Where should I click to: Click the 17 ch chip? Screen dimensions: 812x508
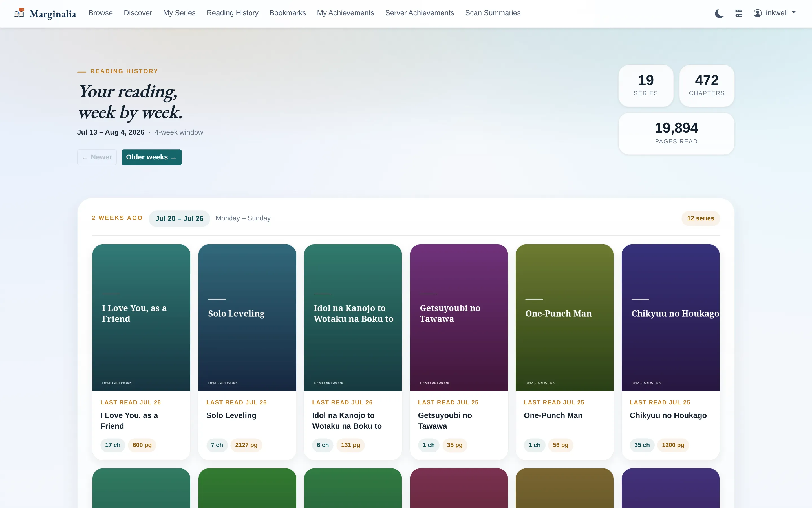[x=113, y=445]
